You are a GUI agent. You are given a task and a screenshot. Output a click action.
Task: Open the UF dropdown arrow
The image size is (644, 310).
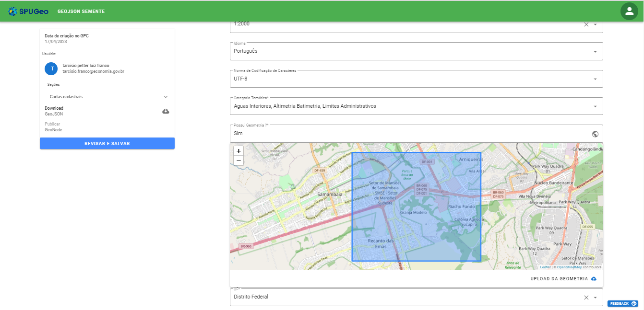(x=595, y=298)
